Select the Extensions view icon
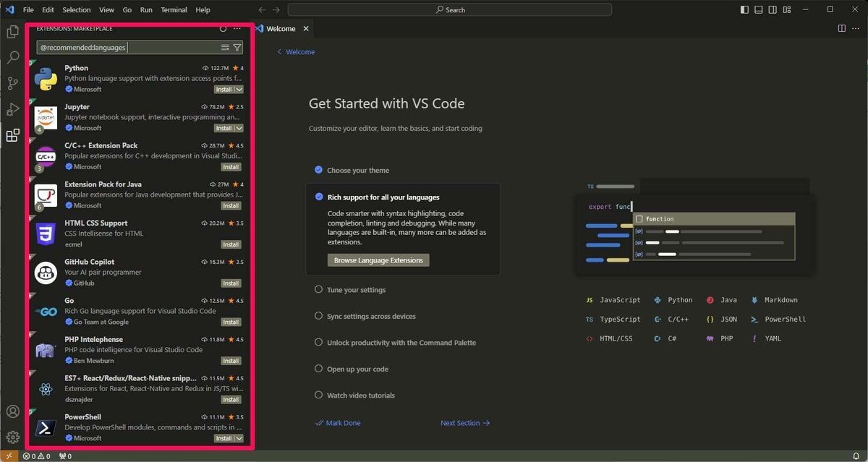Viewport: 868px width, 462px height. (x=12, y=135)
